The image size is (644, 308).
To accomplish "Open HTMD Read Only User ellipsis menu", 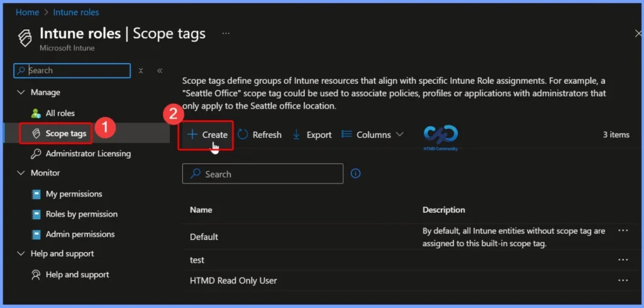I will [x=623, y=280].
